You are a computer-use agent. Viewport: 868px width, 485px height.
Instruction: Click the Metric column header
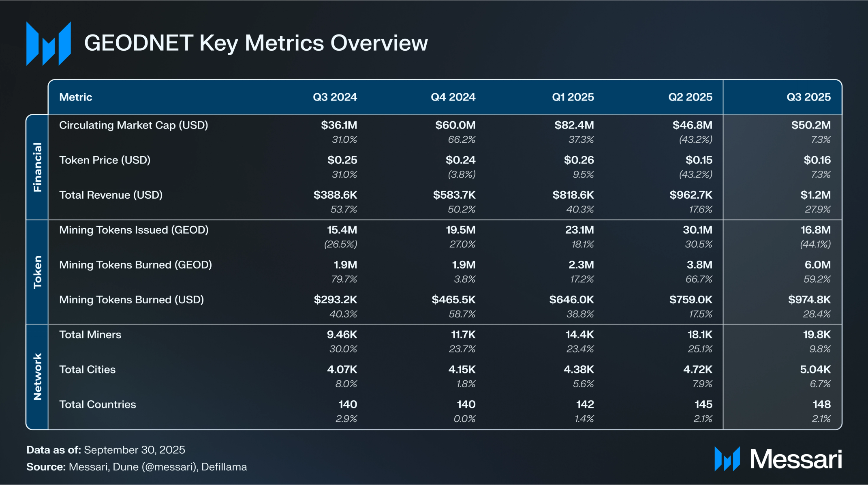click(x=76, y=97)
